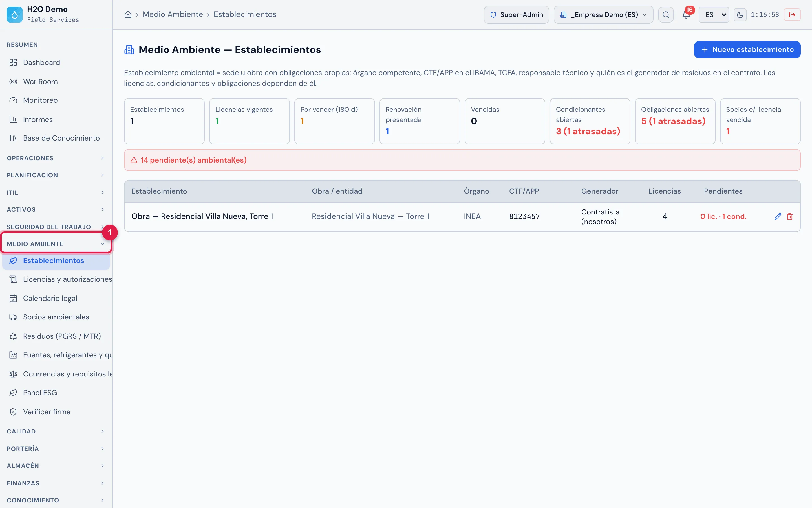Click the home breadcrumb icon
Image resolution: width=812 pixels, height=508 pixels.
(x=128, y=14)
